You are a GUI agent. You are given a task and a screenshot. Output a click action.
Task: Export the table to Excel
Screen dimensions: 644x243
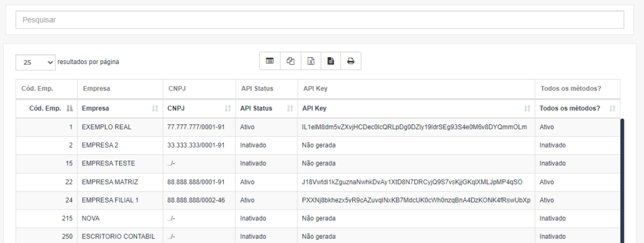coord(311,61)
